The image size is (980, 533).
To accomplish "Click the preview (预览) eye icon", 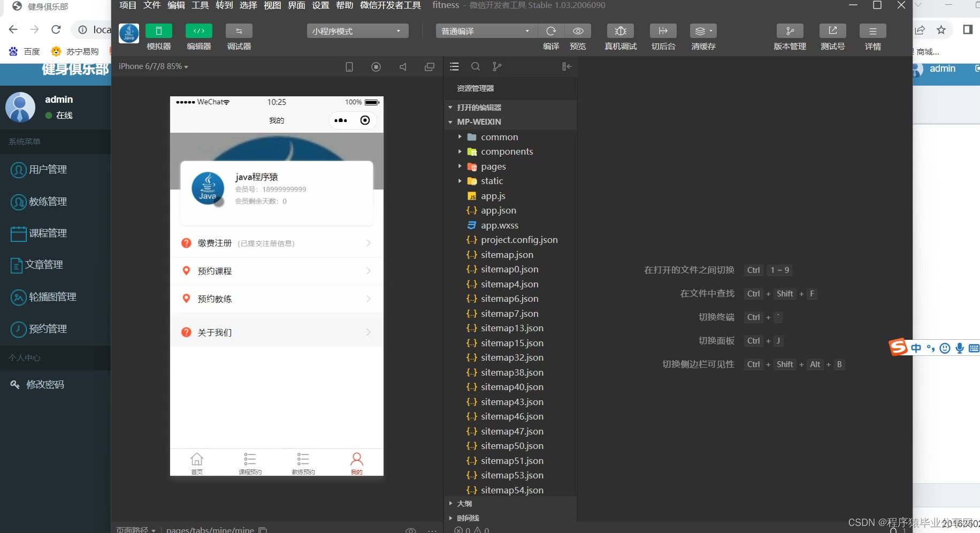I will coord(578,31).
